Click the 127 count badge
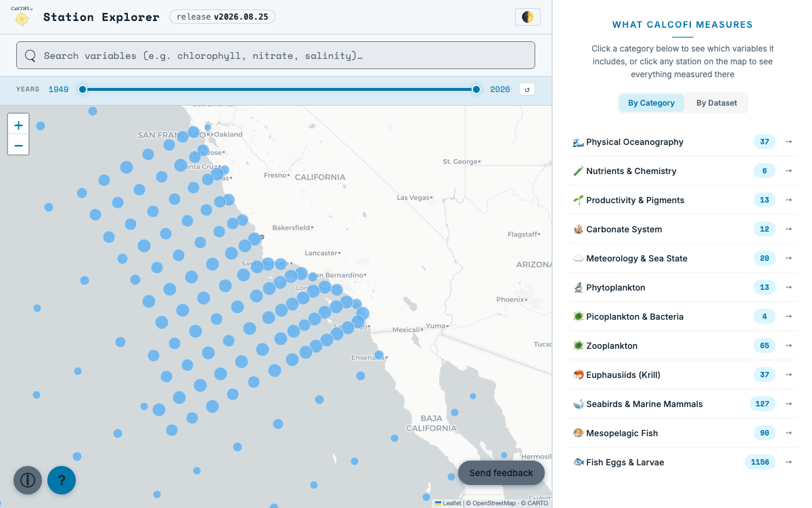This screenshot has height=508, width=812. [763, 404]
